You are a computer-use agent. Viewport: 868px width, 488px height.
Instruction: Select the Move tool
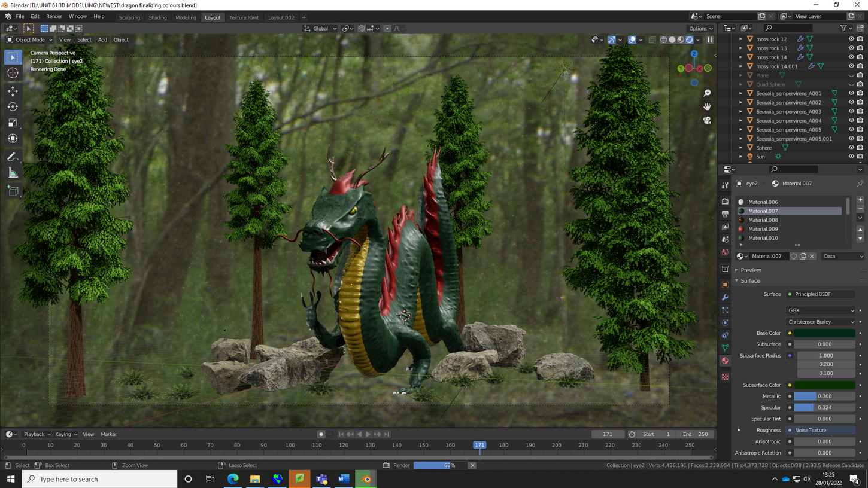coord(13,91)
